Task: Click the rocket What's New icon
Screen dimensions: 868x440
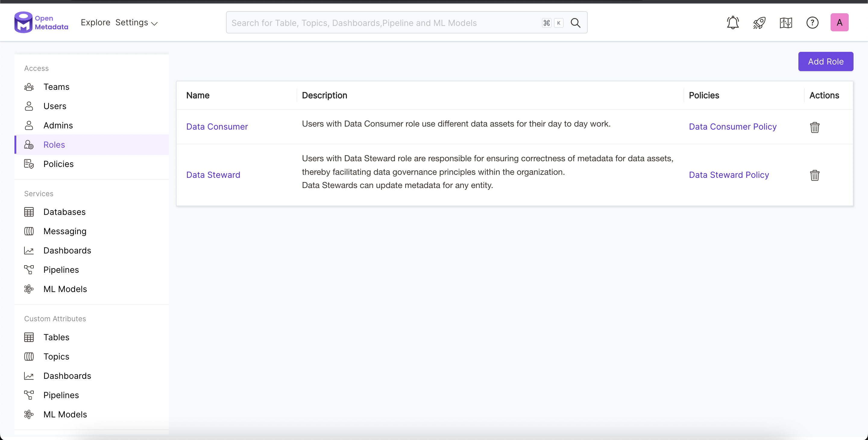Action: click(x=759, y=23)
